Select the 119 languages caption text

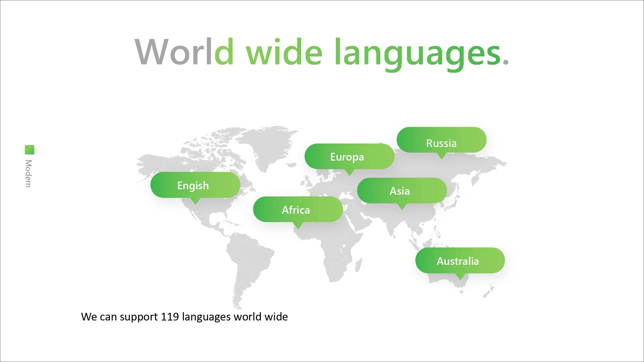point(184,317)
